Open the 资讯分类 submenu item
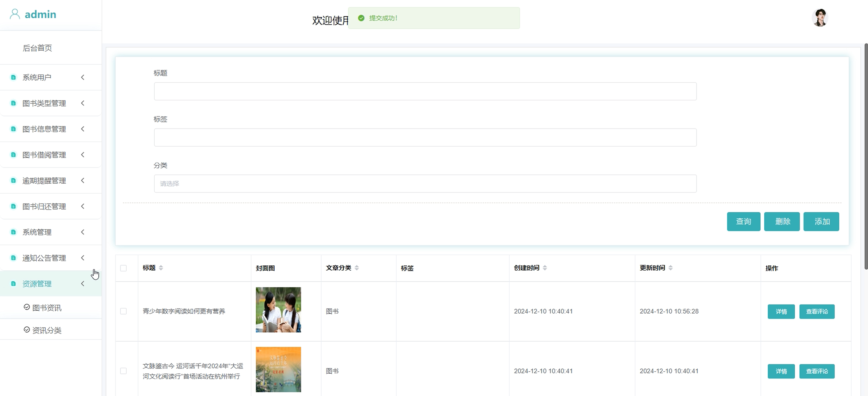868x396 pixels. (x=46, y=330)
